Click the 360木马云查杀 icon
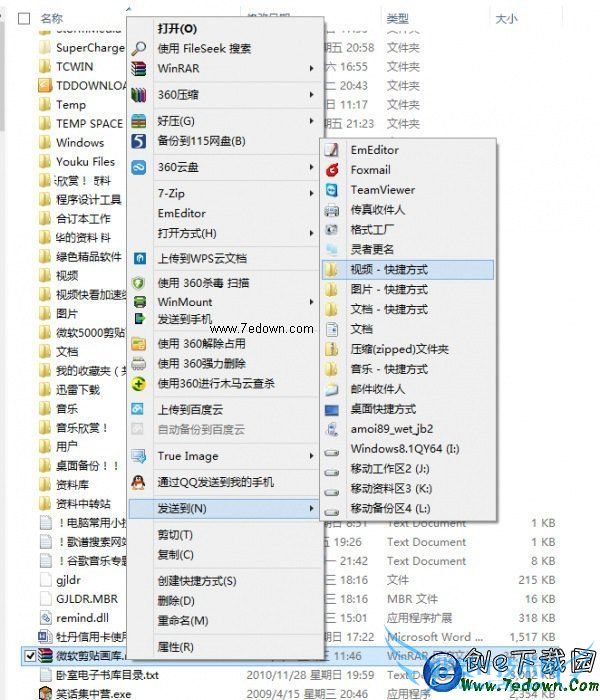Viewport: 600px width, 700px height. click(139, 383)
